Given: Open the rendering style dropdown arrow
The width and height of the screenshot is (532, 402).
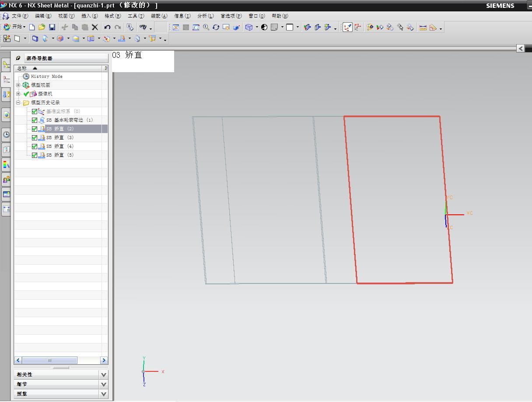Looking at the screenshot, I should tap(257, 27).
